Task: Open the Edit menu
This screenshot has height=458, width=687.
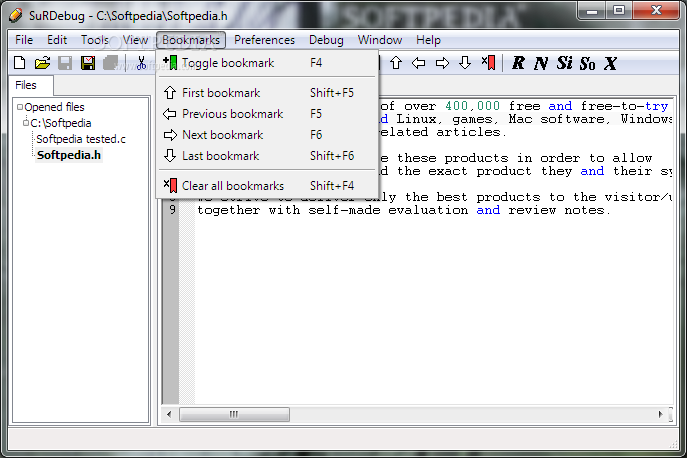Action: coord(57,40)
